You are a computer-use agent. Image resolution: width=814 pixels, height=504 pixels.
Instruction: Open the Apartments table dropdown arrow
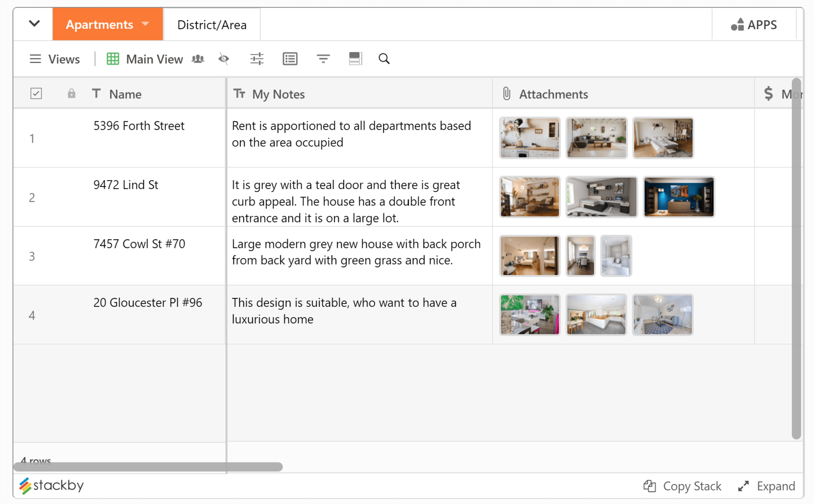pos(145,24)
